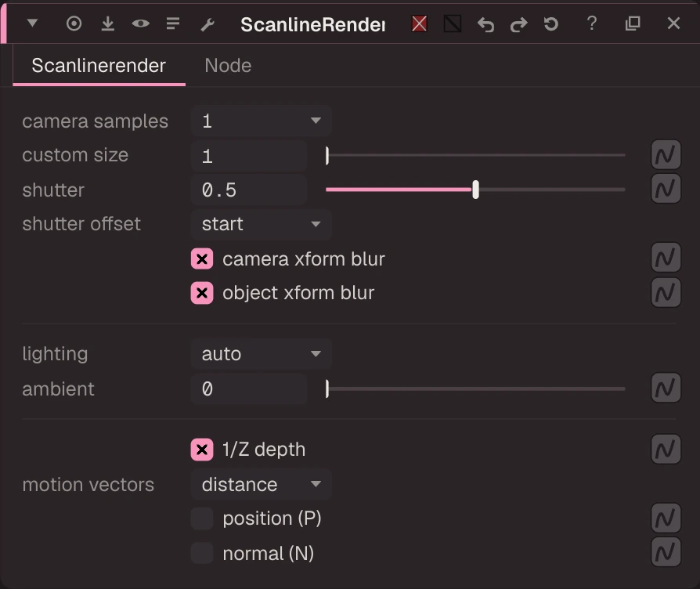Click the undo arrow icon

click(x=485, y=24)
